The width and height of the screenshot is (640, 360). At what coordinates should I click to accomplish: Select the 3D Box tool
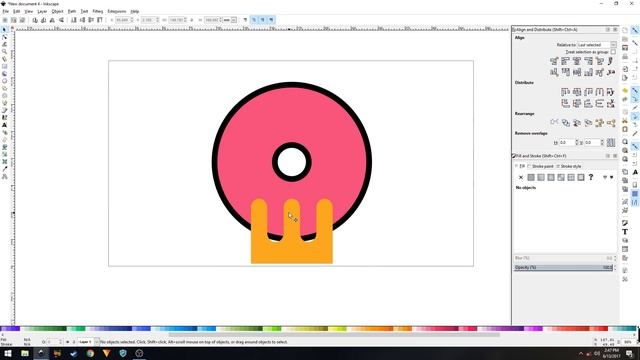tap(4, 74)
